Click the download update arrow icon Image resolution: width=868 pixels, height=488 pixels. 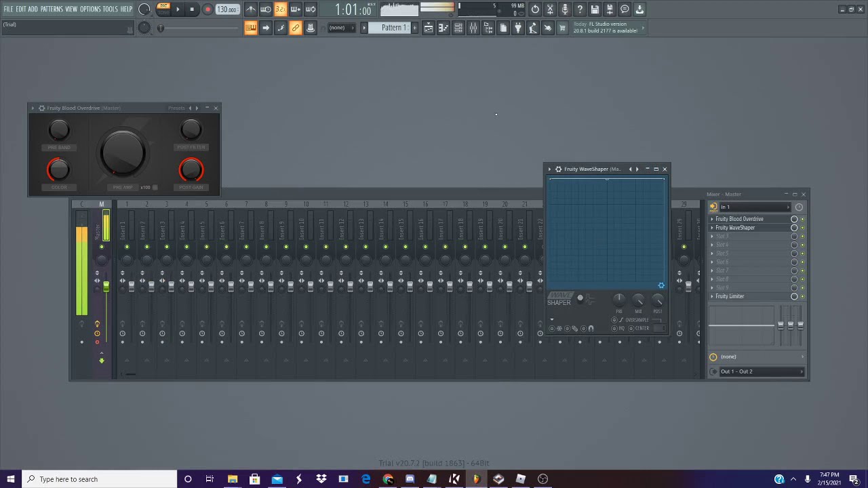[x=639, y=9]
